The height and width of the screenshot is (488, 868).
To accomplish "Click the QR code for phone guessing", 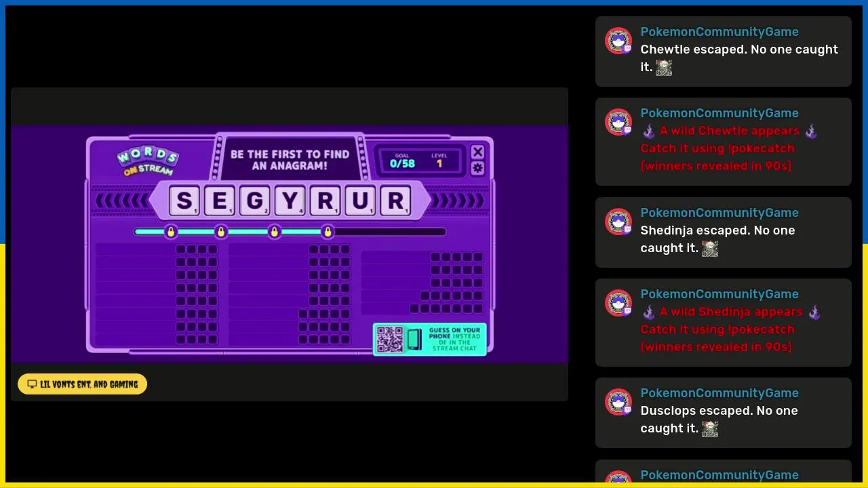I will click(x=390, y=340).
